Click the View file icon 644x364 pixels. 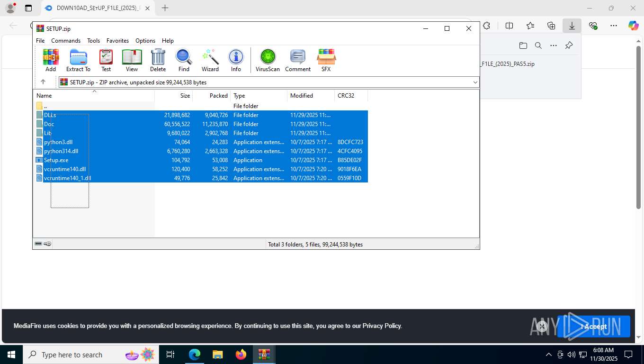point(132,60)
